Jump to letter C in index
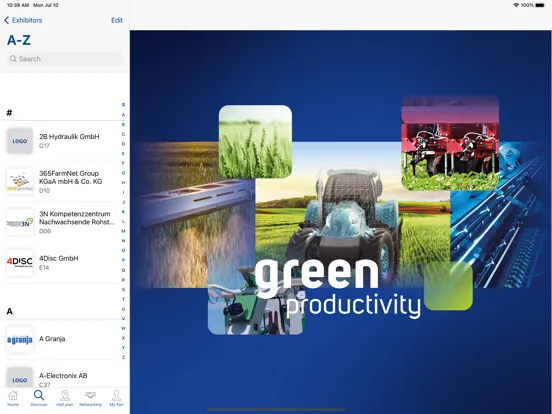The width and height of the screenshot is (552, 414). click(x=123, y=134)
